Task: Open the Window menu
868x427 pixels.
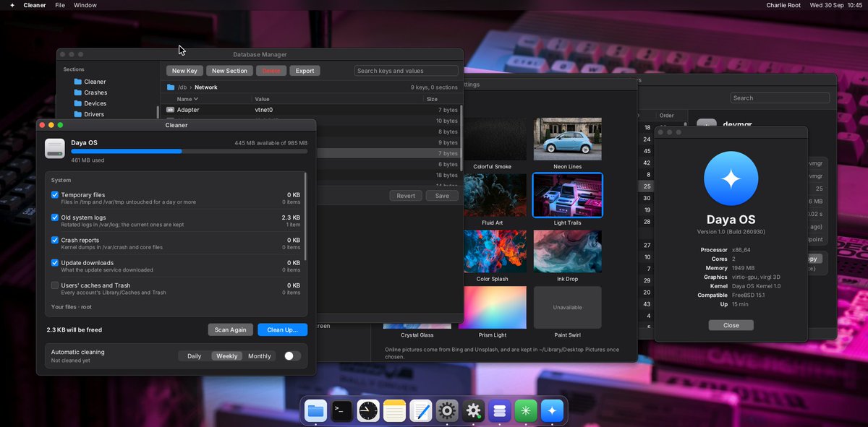Action: coord(85,5)
